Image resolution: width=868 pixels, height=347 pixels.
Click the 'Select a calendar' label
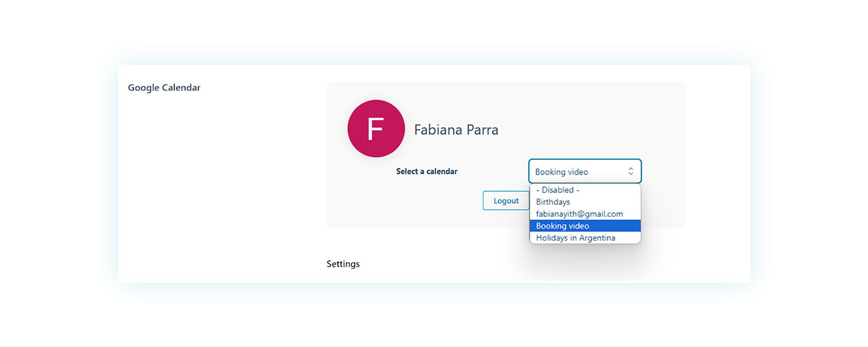click(427, 172)
